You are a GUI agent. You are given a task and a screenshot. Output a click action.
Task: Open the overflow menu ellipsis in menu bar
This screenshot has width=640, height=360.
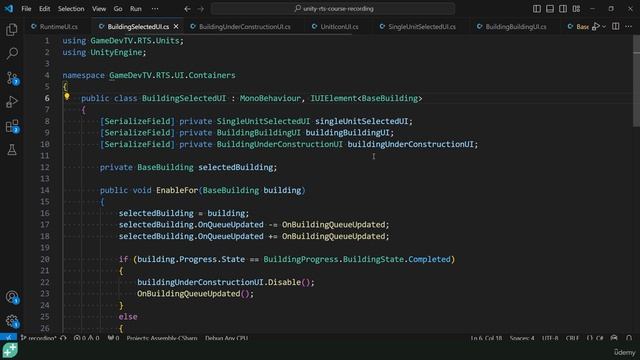click(x=155, y=9)
